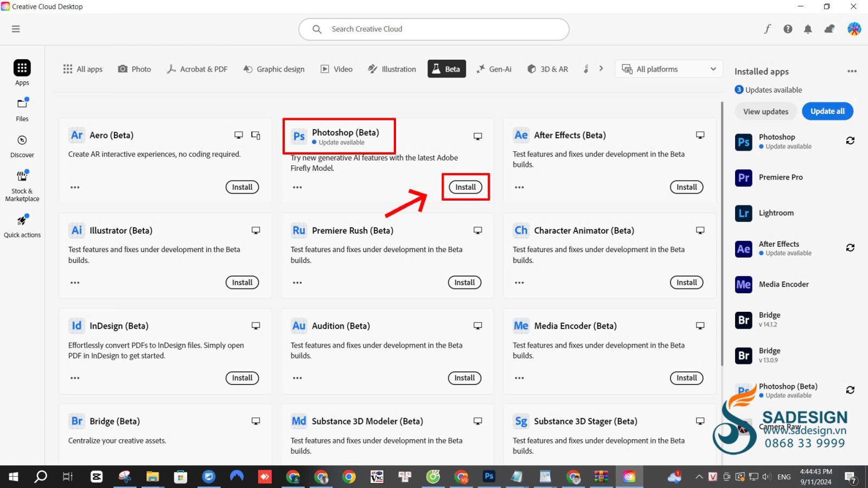Open the help question mark icon
This screenshot has width=868, height=488.
788,29
